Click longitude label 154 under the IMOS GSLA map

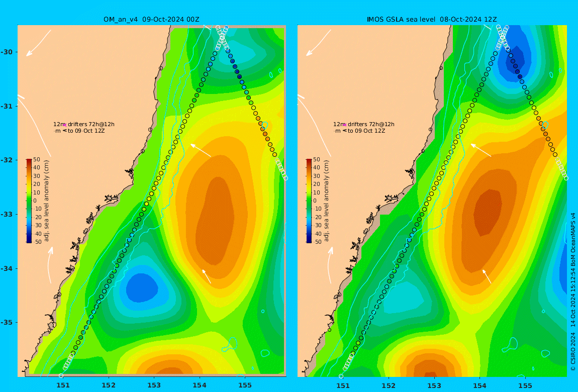tap(479, 385)
